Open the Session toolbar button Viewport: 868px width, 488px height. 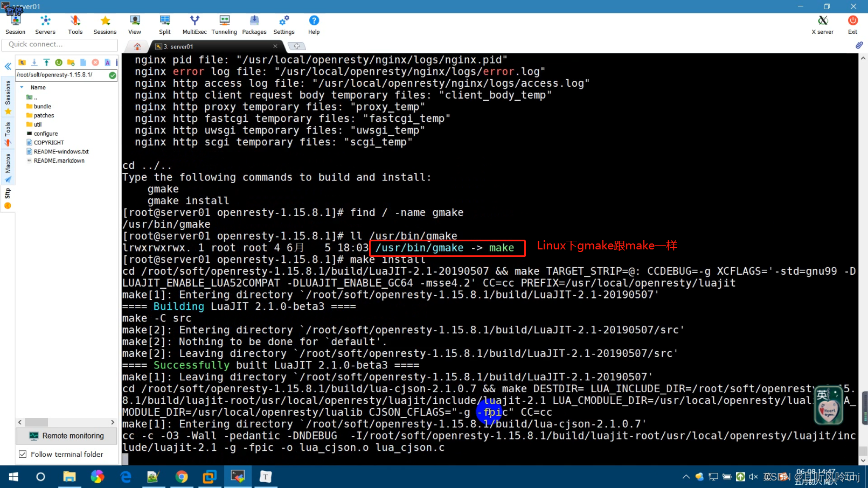coord(16,25)
